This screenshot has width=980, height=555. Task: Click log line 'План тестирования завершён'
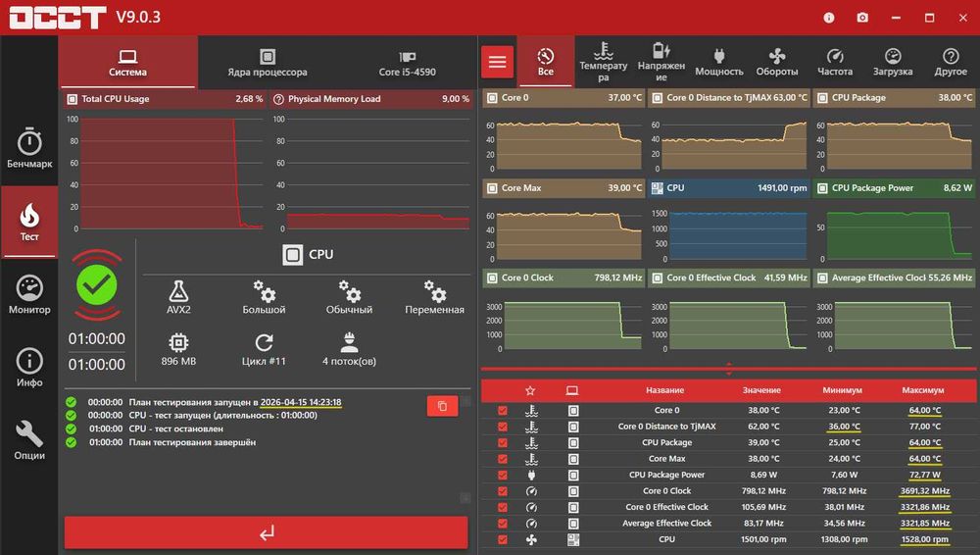tap(192, 442)
